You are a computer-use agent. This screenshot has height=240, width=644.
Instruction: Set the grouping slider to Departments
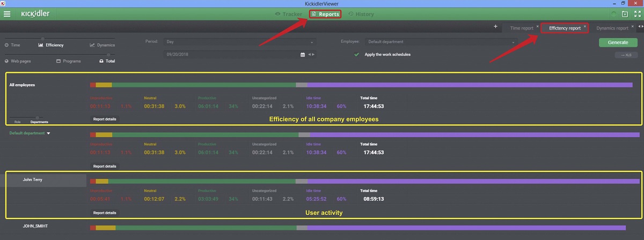tap(39, 122)
